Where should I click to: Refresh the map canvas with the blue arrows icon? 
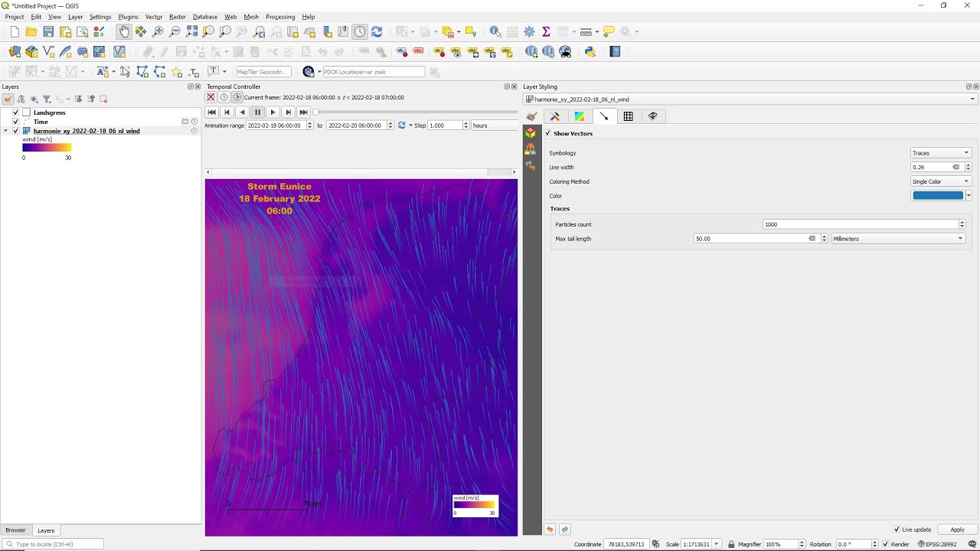[x=377, y=31]
